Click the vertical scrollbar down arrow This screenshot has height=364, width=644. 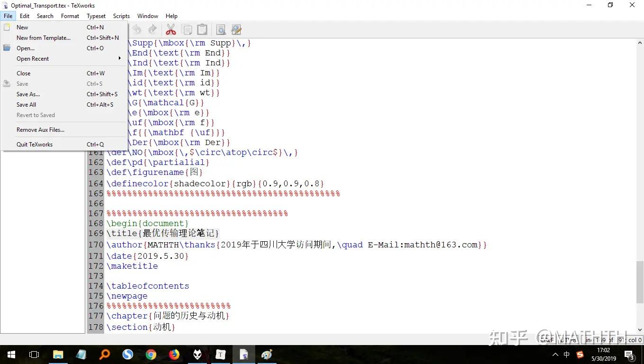639,329
